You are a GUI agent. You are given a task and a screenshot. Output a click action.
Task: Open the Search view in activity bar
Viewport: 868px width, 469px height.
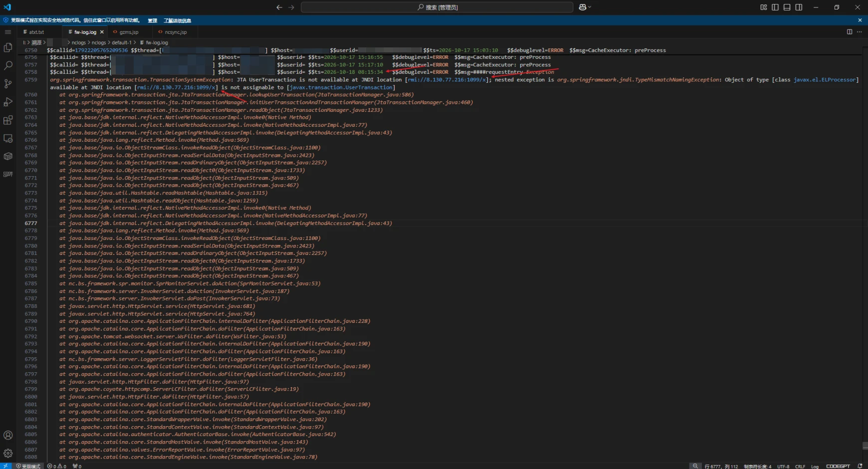(x=8, y=65)
